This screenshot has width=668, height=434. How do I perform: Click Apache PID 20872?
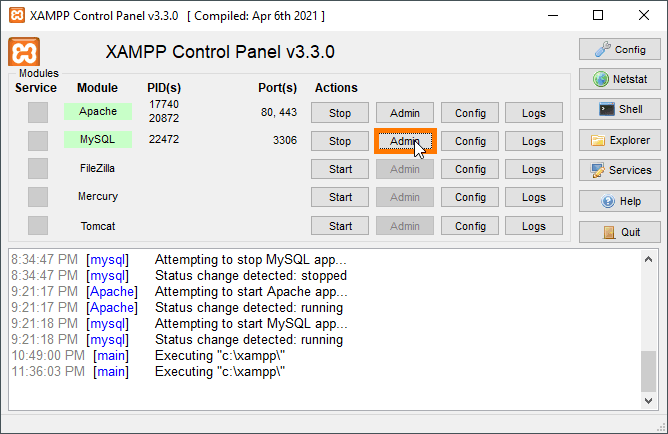coord(164,118)
